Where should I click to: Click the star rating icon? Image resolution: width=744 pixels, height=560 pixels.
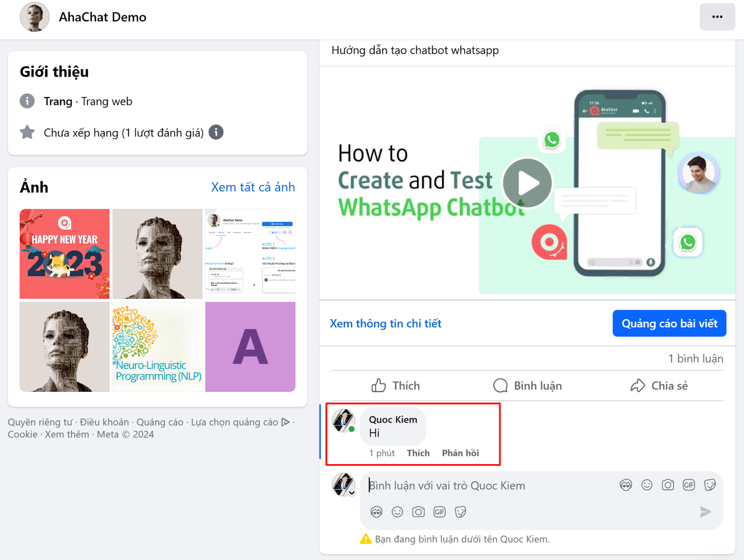27,133
